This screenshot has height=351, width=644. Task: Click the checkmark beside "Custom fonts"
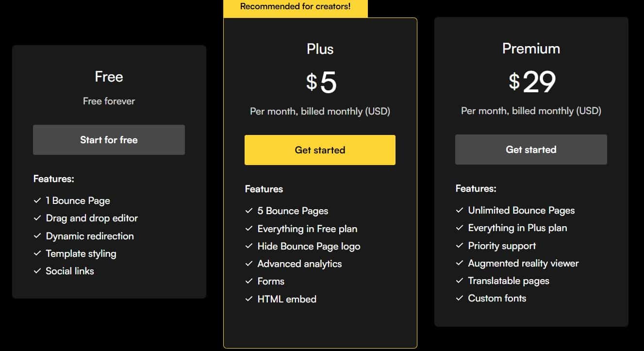459,299
